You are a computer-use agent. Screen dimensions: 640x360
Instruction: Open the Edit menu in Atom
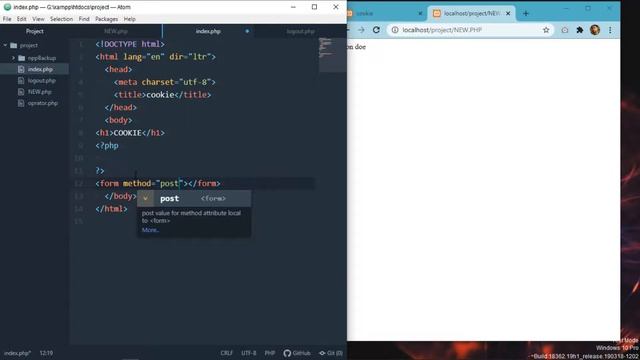pyautogui.click(x=22, y=19)
